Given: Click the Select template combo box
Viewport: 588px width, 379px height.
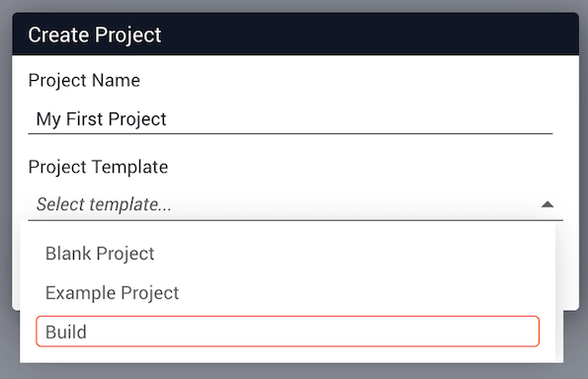Looking at the screenshot, I should click(x=295, y=204).
